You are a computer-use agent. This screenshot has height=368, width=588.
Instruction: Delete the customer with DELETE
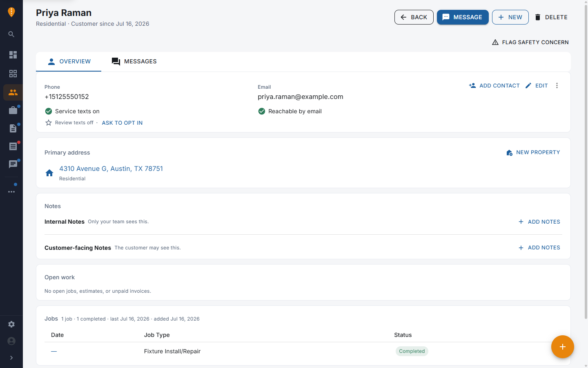tap(551, 17)
